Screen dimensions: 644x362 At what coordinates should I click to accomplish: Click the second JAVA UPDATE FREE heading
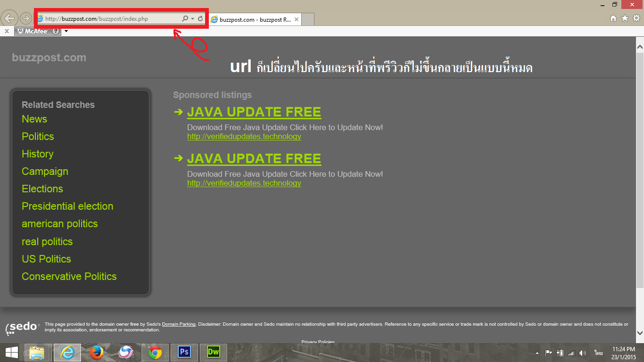254,159
